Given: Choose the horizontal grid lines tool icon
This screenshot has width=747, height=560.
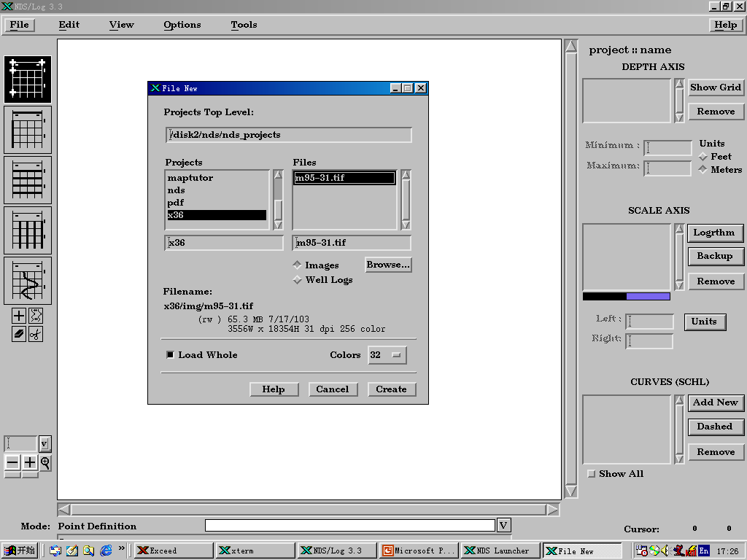Looking at the screenshot, I should (x=28, y=180).
